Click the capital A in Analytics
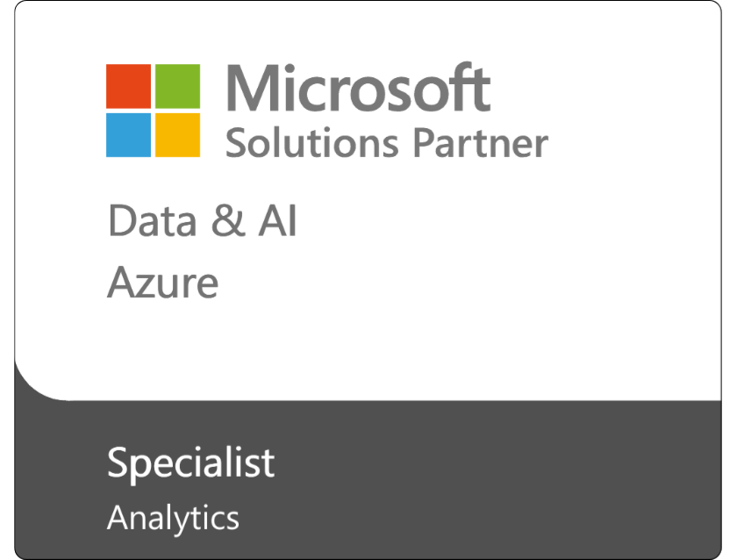The image size is (737, 560). [121, 517]
